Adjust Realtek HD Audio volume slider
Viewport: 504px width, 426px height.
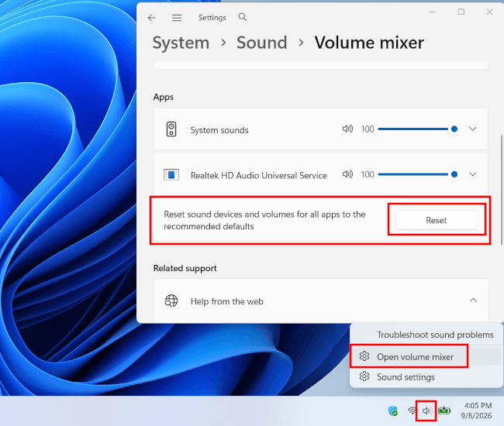pos(419,174)
